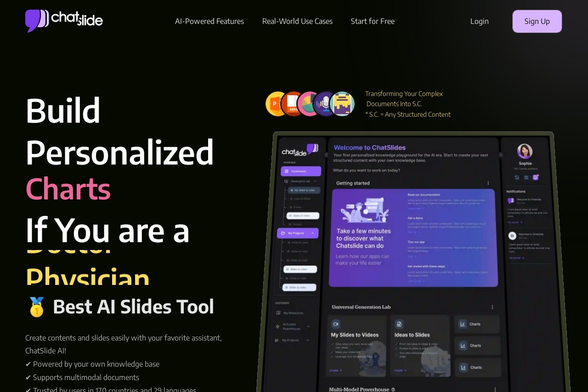
Task: Open My Resources in the sidebar
Action: [x=292, y=313]
